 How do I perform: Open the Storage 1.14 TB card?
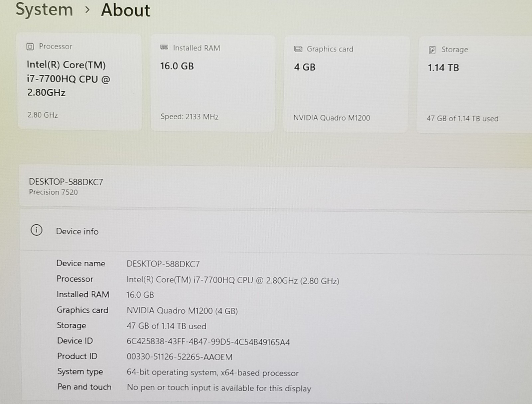tap(475, 85)
